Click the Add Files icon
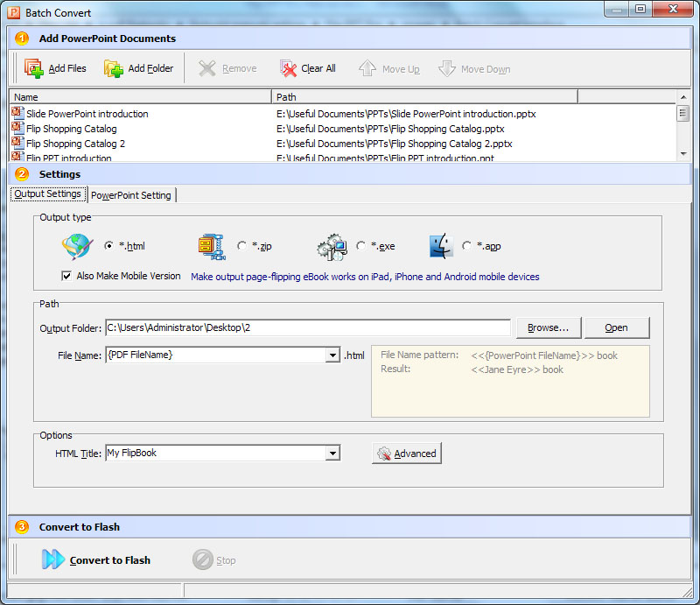700x605 pixels. (33, 67)
